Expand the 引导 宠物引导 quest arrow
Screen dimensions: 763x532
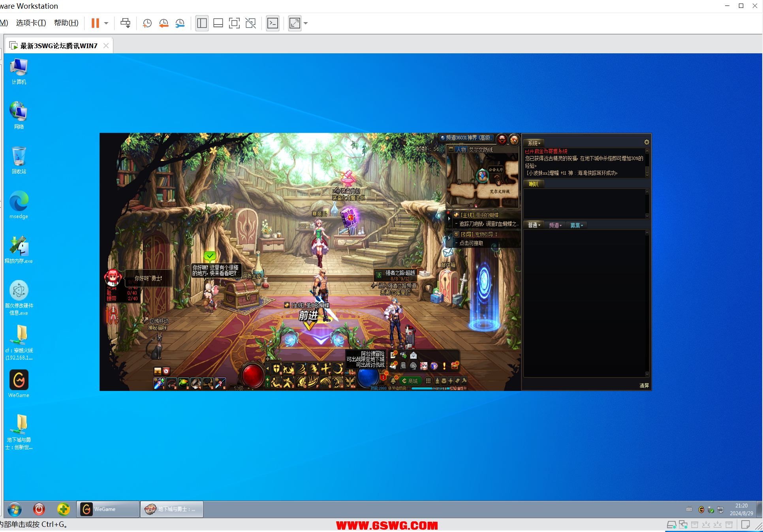pyautogui.click(x=449, y=238)
